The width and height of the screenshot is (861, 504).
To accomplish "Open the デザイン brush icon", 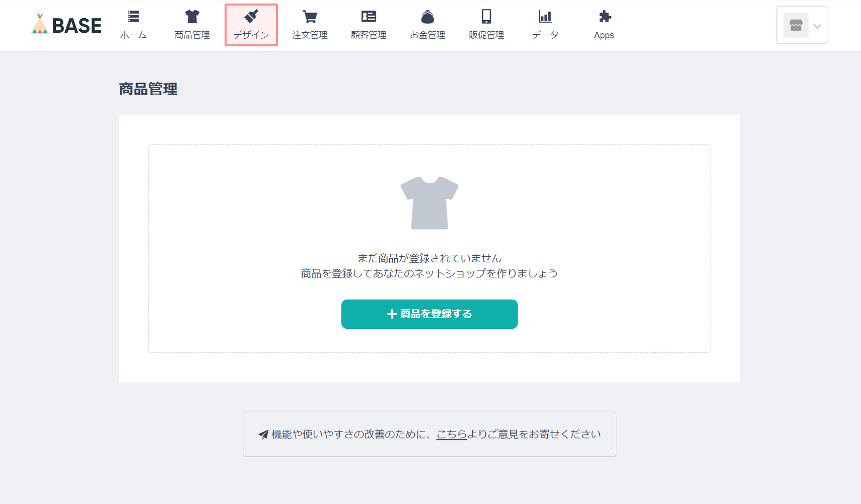I will (251, 16).
